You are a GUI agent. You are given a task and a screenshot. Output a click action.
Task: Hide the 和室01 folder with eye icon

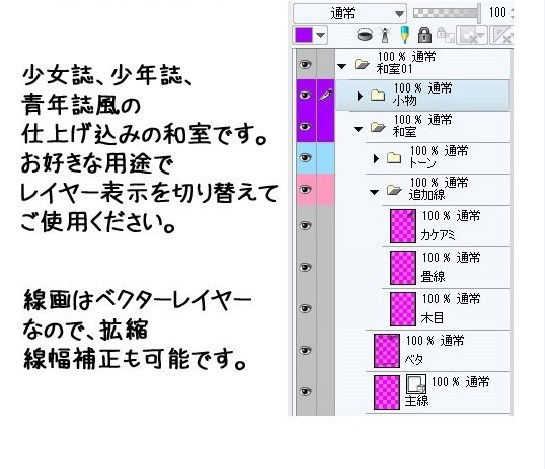click(305, 64)
